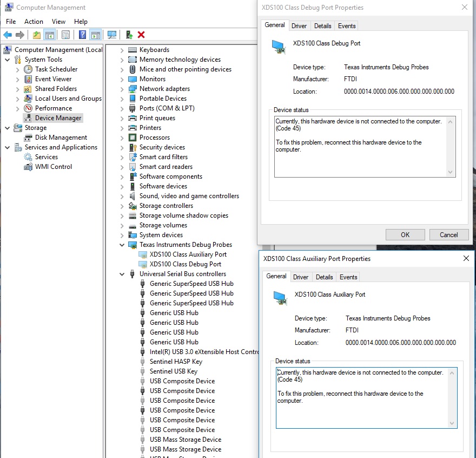The height and width of the screenshot is (458, 476).
Task: Open Events tab in Auxiliary Port Properties
Action: [348, 277]
